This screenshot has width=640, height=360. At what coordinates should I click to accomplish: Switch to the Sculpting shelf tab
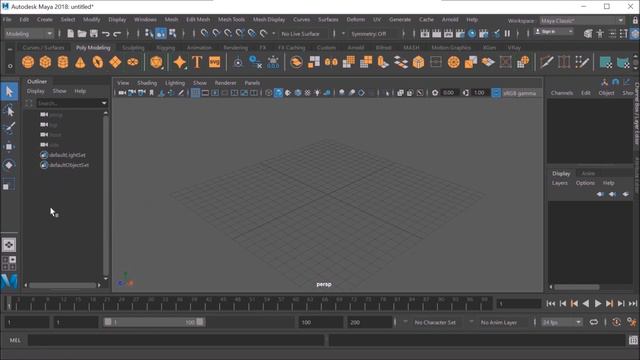(133, 48)
